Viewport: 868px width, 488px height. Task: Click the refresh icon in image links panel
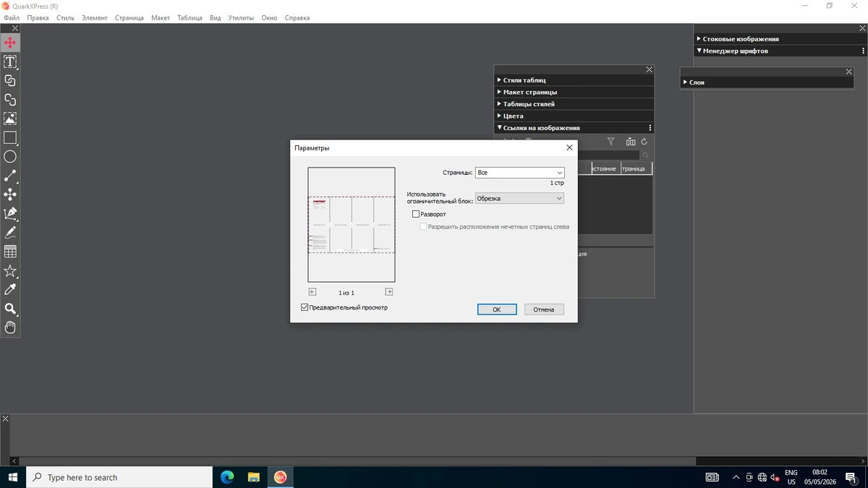[x=644, y=142]
